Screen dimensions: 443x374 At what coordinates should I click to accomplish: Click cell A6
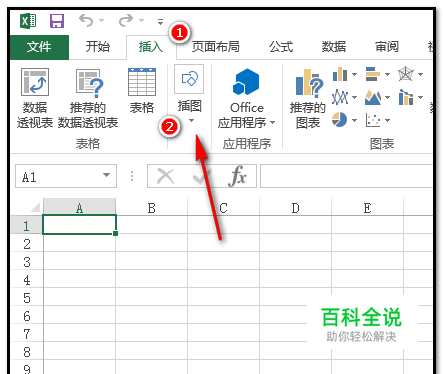point(79,315)
